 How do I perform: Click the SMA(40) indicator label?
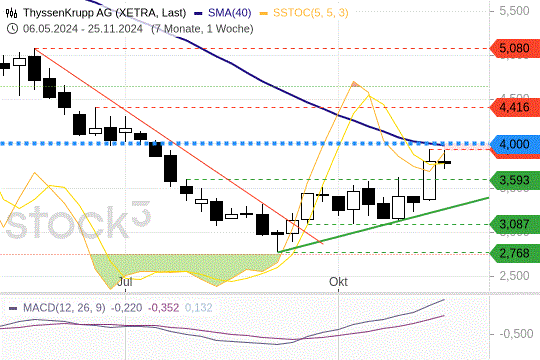230,13
